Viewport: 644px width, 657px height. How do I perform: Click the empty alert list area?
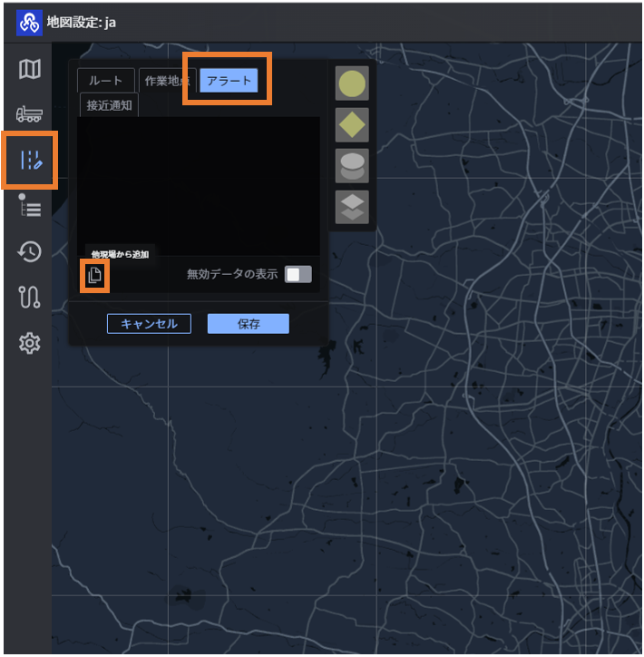click(x=199, y=186)
